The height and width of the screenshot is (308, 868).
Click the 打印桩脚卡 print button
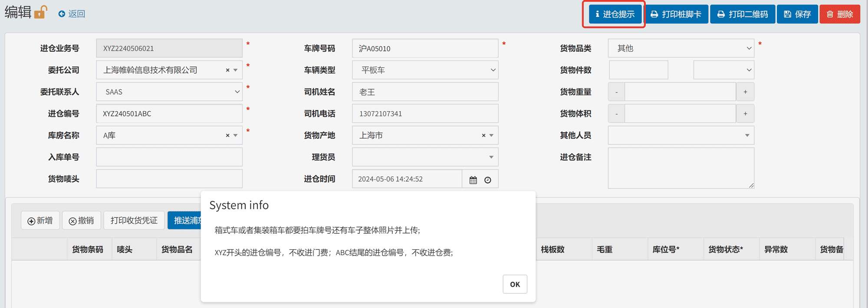coord(676,14)
